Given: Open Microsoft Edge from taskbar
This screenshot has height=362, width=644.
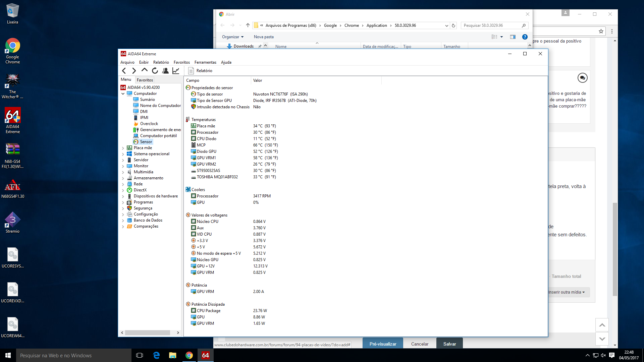Looking at the screenshot, I should [x=156, y=355].
